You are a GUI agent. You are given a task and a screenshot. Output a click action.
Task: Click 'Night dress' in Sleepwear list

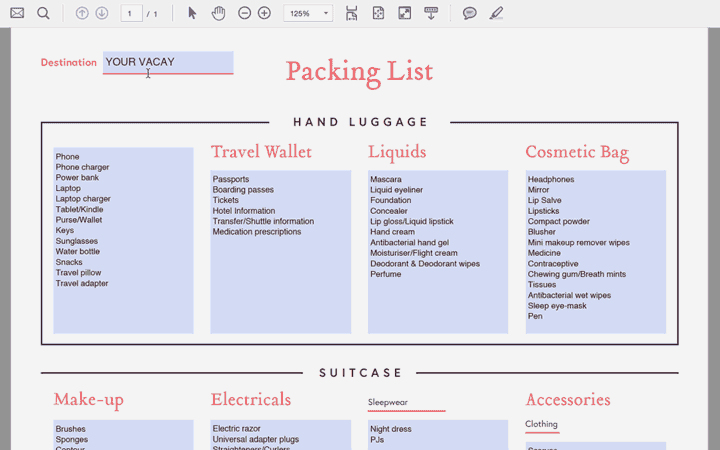tap(390, 429)
